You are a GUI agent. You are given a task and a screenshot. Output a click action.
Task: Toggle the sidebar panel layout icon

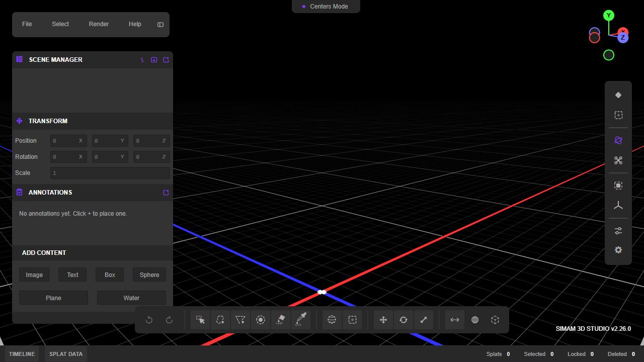pos(160,25)
